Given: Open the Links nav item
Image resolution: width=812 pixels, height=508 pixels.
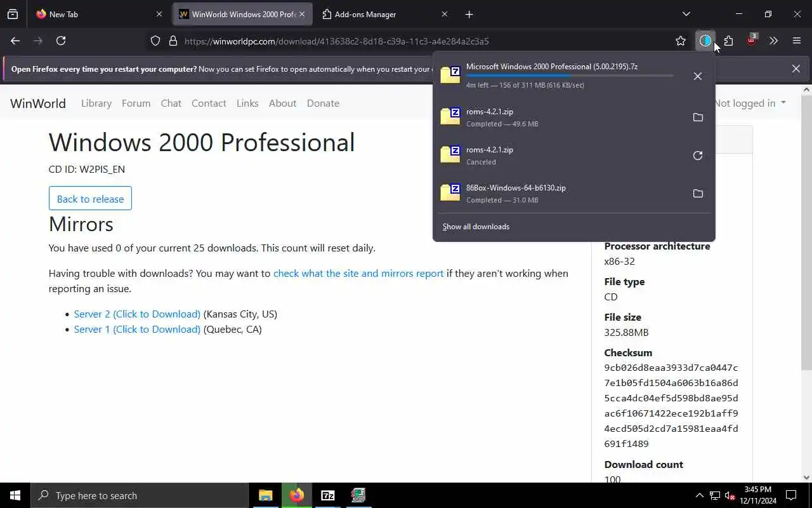Looking at the screenshot, I should click(247, 103).
